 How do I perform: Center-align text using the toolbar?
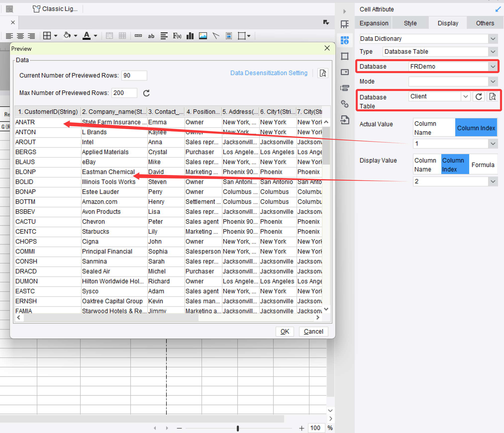pyautogui.click(x=20, y=36)
